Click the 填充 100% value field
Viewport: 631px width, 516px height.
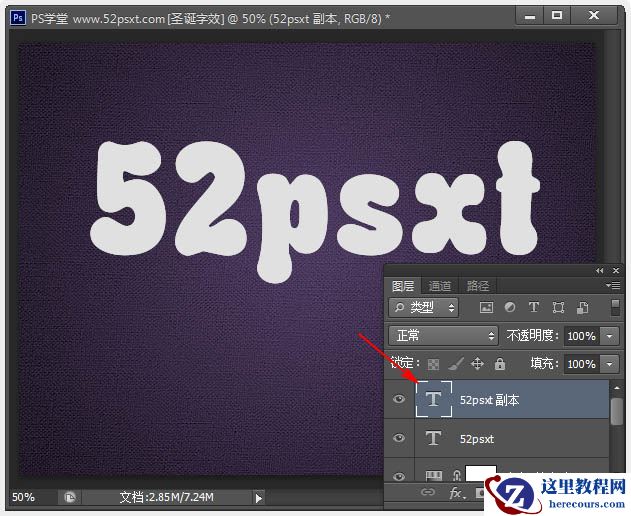tap(582, 364)
